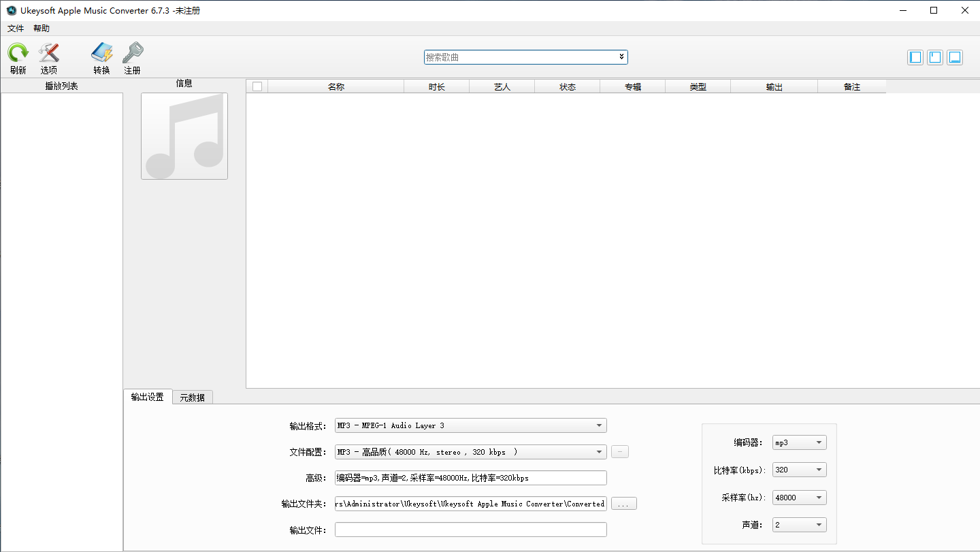Viewport: 980px width, 552px height.
Task: Open the 帮助 menu
Action: click(x=42, y=29)
